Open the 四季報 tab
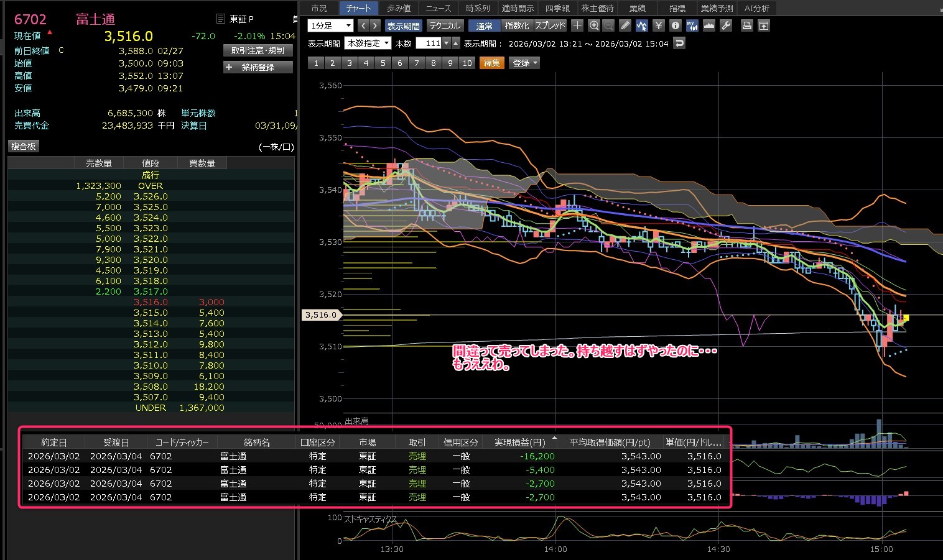This screenshot has width=943, height=560. pos(557,8)
